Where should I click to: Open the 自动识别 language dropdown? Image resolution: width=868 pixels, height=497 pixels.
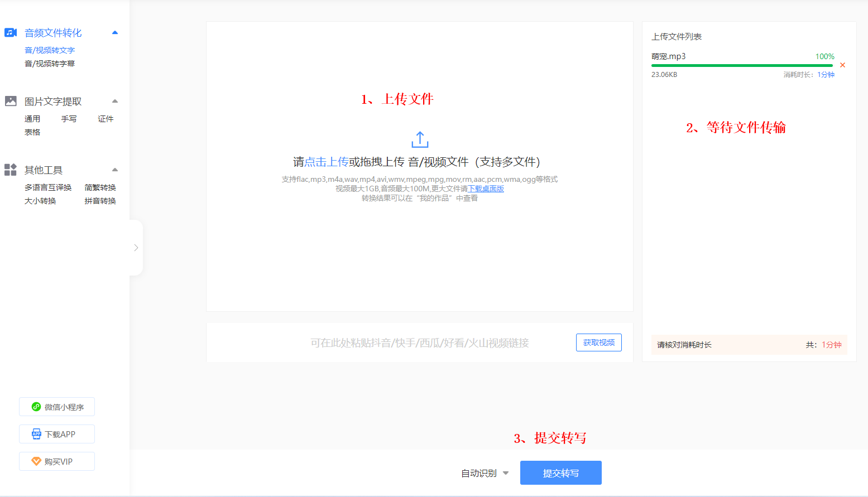[x=485, y=473]
